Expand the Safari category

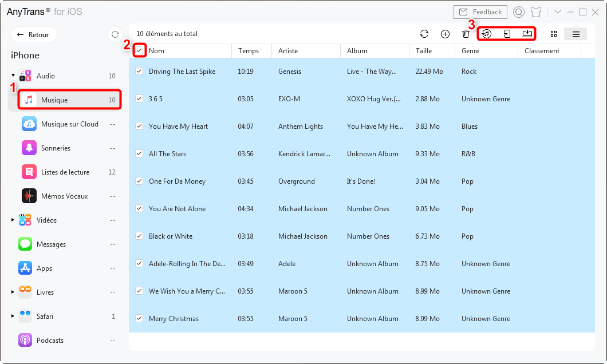click(x=13, y=316)
